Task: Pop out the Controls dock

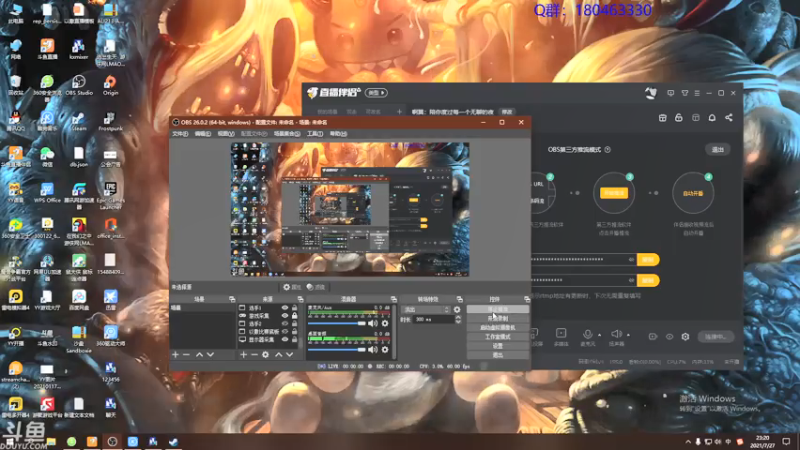Action: 527,299
